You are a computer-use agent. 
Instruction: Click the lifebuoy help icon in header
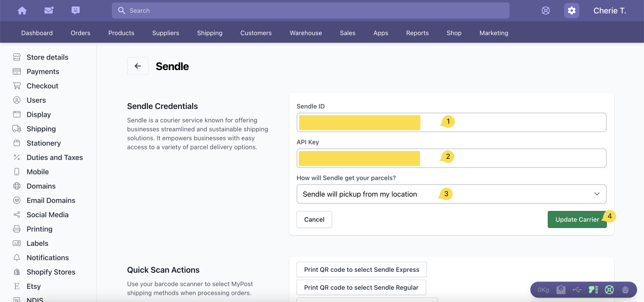click(546, 11)
